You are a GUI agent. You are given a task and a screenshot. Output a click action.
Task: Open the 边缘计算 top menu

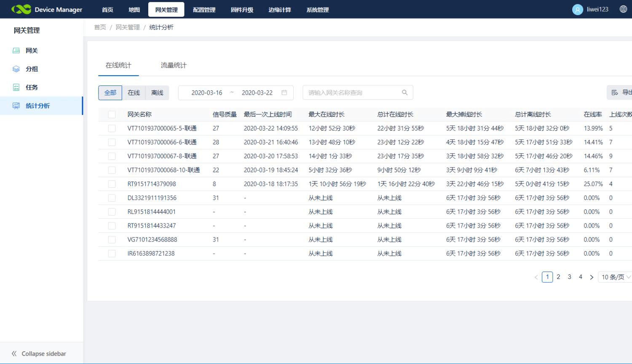pos(280,10)
